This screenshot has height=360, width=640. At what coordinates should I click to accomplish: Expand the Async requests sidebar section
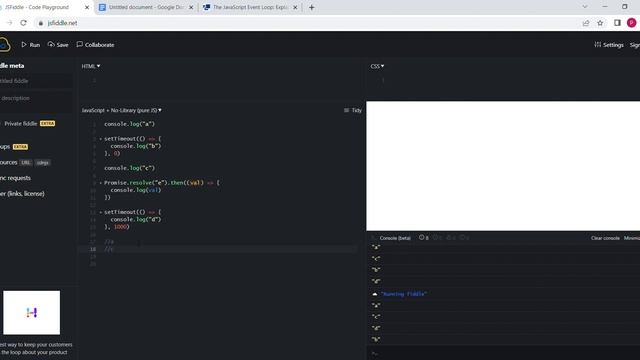[15, 178]
